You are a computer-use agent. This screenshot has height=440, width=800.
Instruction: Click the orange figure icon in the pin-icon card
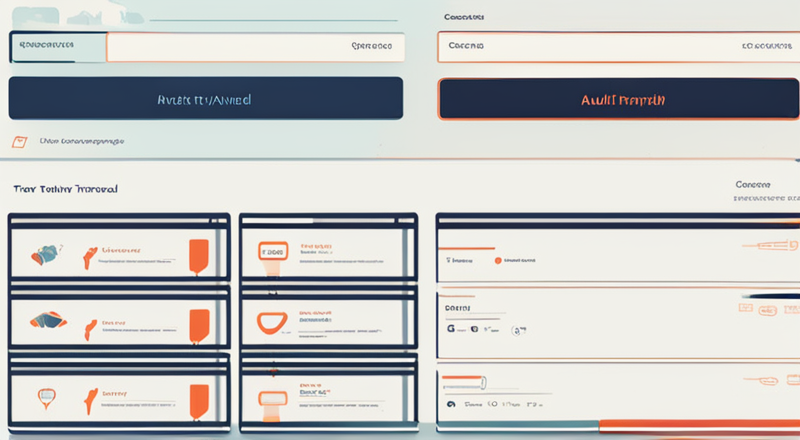[x=91, y=401]
